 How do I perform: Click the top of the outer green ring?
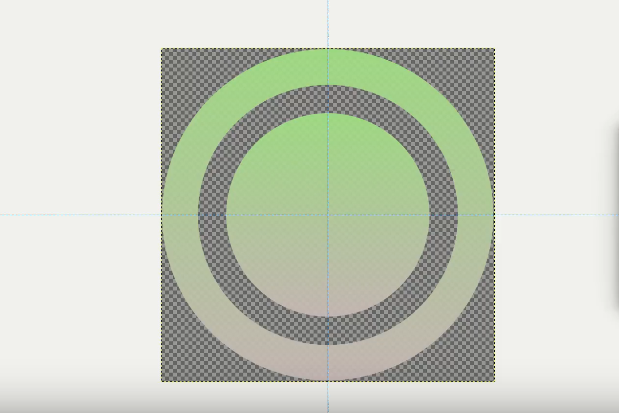328,67
